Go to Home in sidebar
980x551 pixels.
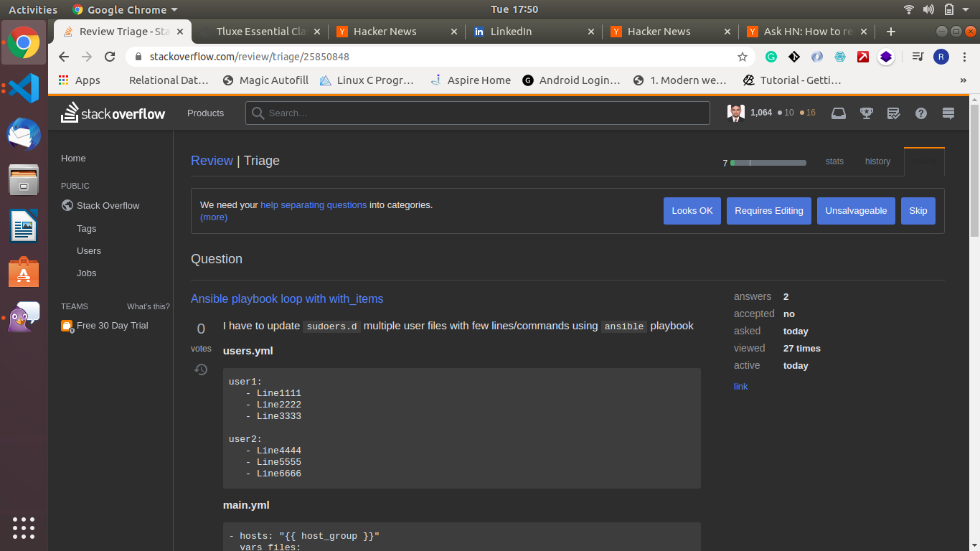pyautogui.click(x=73, y=159)
